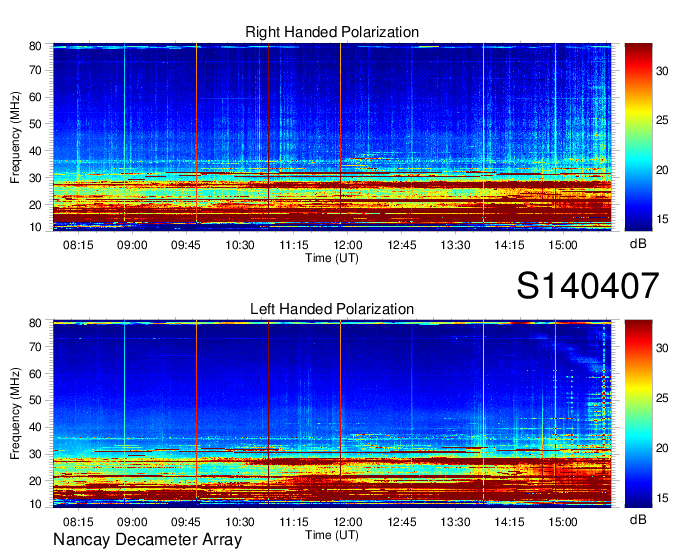Click the 09:00 time tick under Right Handed plot

click(x=132, y=245)
